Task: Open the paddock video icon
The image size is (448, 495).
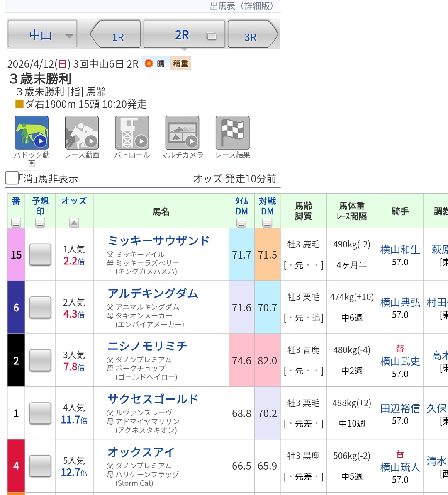Action: [32, 133]
